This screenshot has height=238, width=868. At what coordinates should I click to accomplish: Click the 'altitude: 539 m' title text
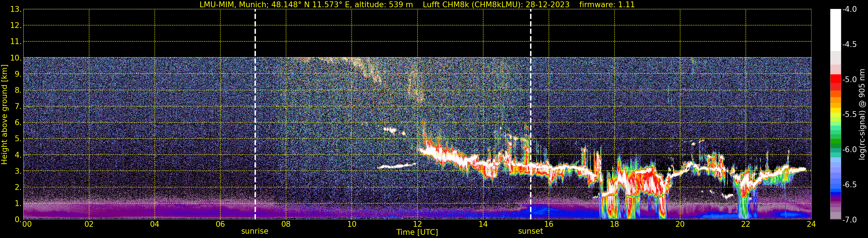click(384, 5)
